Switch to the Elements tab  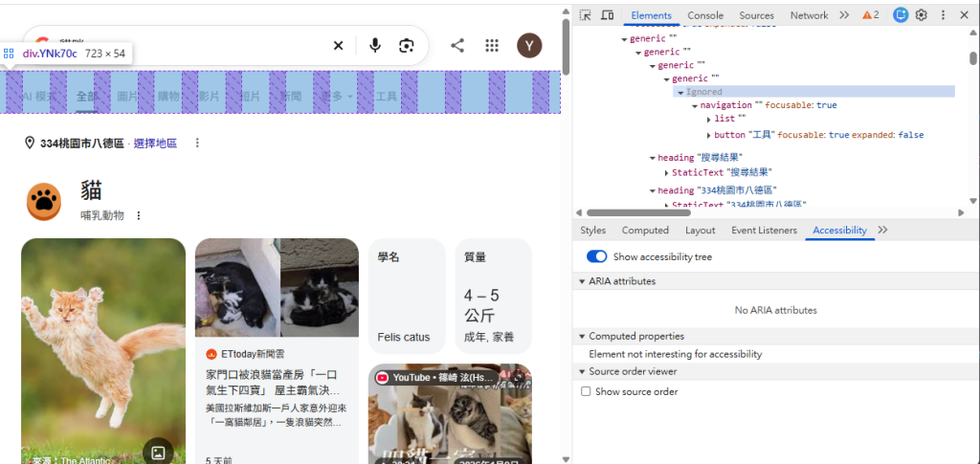click(x=651, y=15)
